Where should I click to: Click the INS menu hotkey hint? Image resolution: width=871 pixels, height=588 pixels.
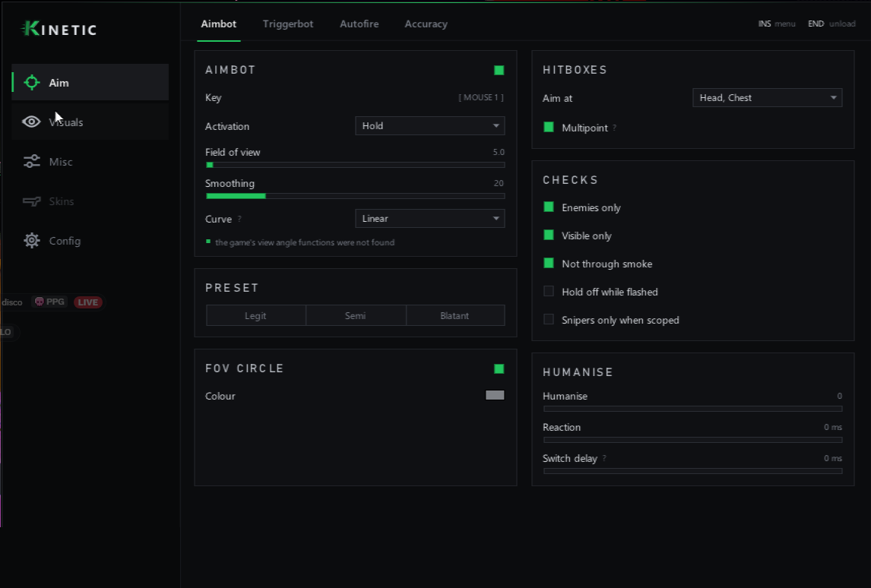[777, 24]
